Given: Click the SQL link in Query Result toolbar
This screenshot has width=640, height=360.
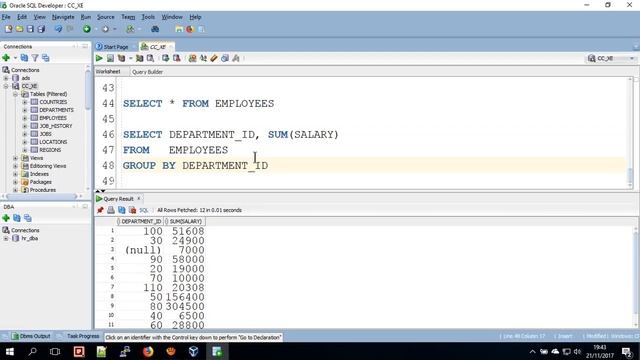Looking at the screenshot, I should point(144,210).
